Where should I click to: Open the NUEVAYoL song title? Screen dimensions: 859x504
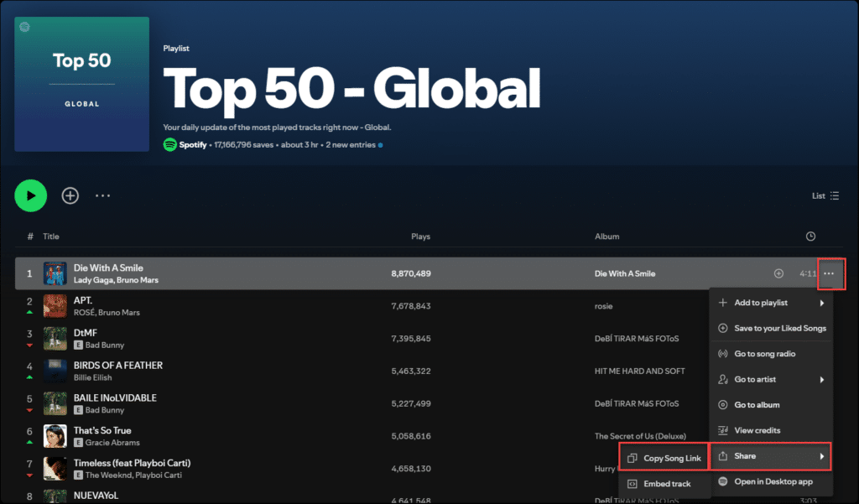(96, 496)
